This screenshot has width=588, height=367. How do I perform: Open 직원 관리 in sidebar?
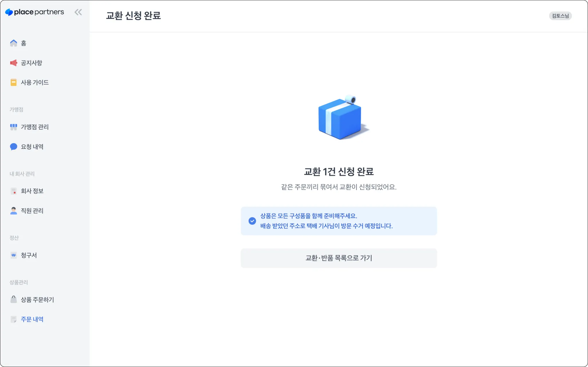pos(32,211)
